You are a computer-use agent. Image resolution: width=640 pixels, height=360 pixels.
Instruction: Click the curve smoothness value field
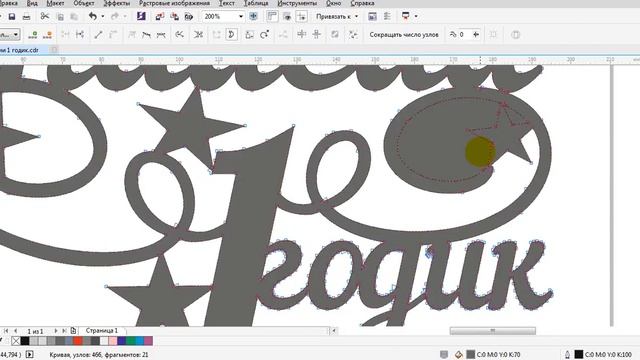tap(464, 35)
